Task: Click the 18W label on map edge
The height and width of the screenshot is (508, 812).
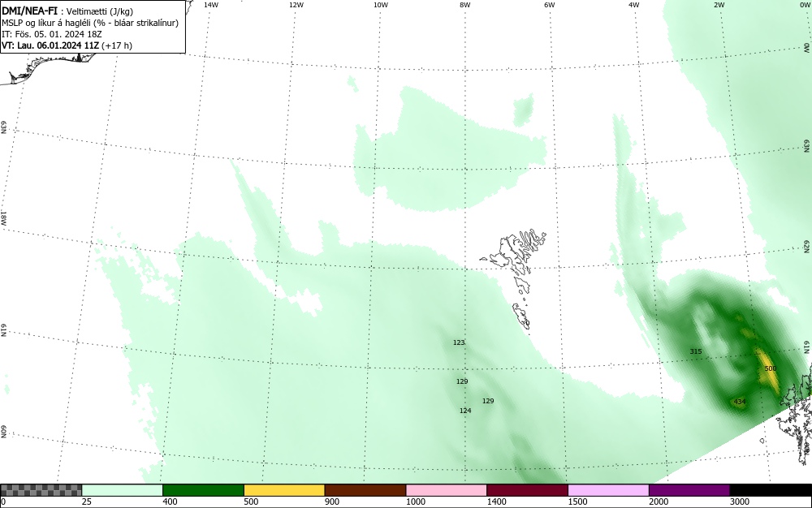Action: click(x=3, y=217)
